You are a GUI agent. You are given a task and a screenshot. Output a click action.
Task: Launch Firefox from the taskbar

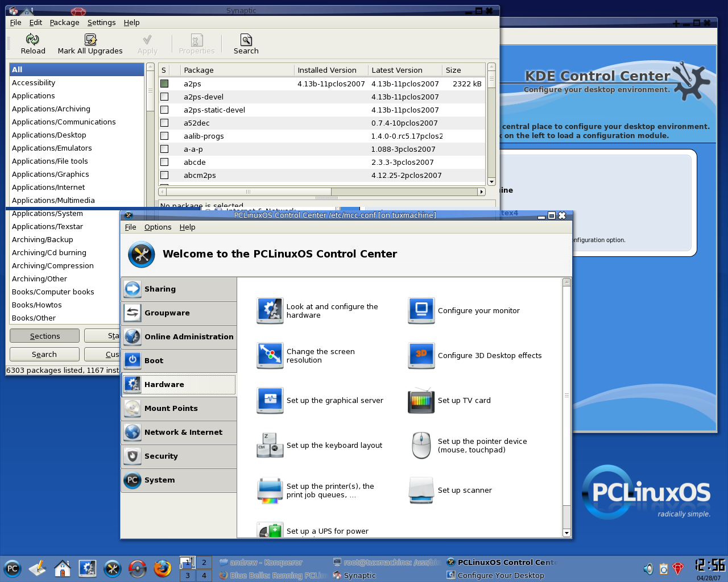pos(162,568)
